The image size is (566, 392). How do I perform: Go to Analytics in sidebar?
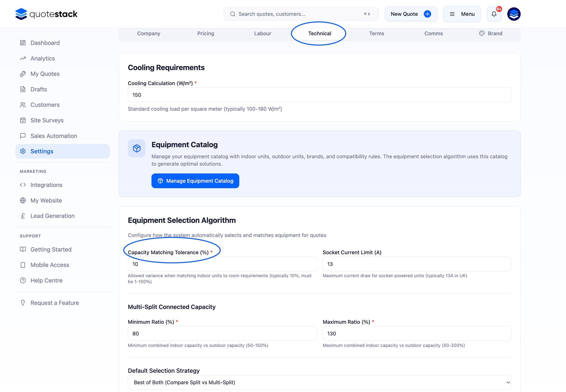pos(42,58)
